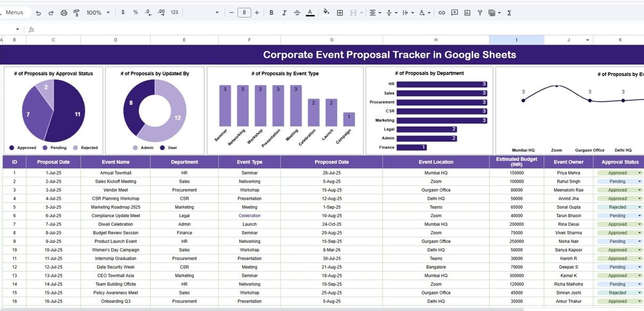
Task: Click the Insert chart icon
Action: (467, 13)
